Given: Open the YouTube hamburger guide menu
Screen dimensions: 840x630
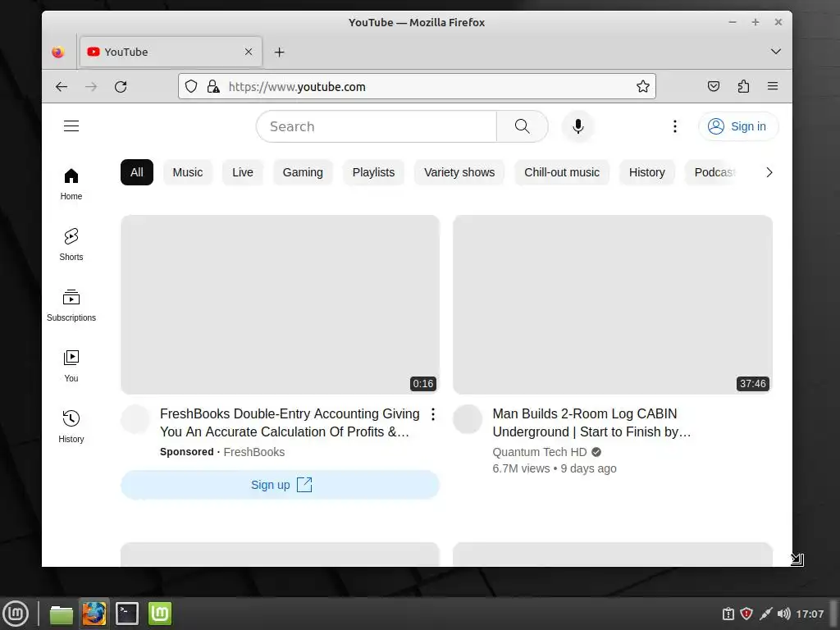Looking at the screenshot, I should (71, 126).
